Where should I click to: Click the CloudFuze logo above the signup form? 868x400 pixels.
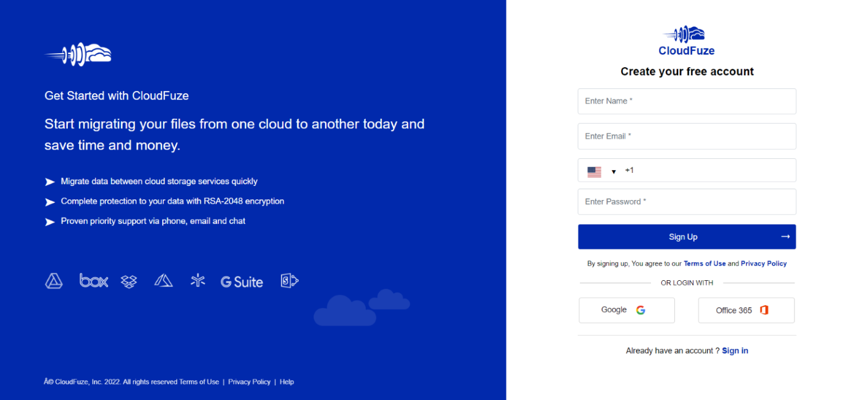point(686,38)
